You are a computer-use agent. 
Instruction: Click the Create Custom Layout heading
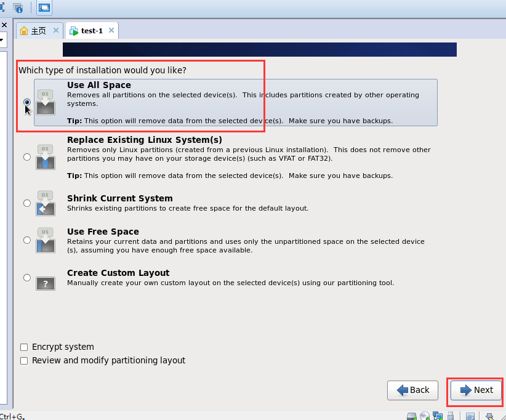tap(118, 273)
